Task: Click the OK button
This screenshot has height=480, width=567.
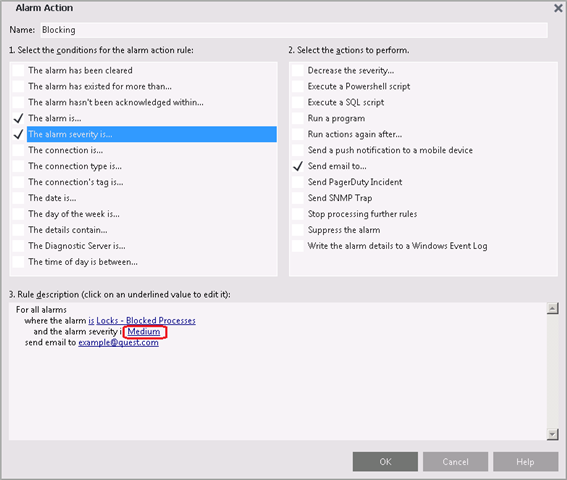Action: 385,462
